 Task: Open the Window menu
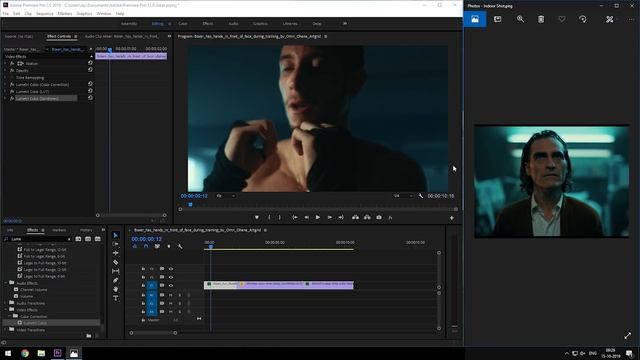click(104, 13)
